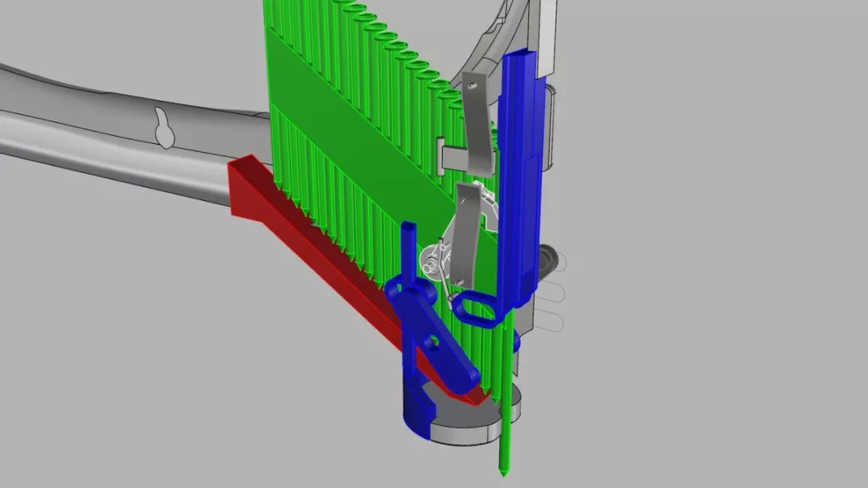Click the blue semicircular collar at base
This screenshot has width=868, height=488.
click(x=419, y=411)
